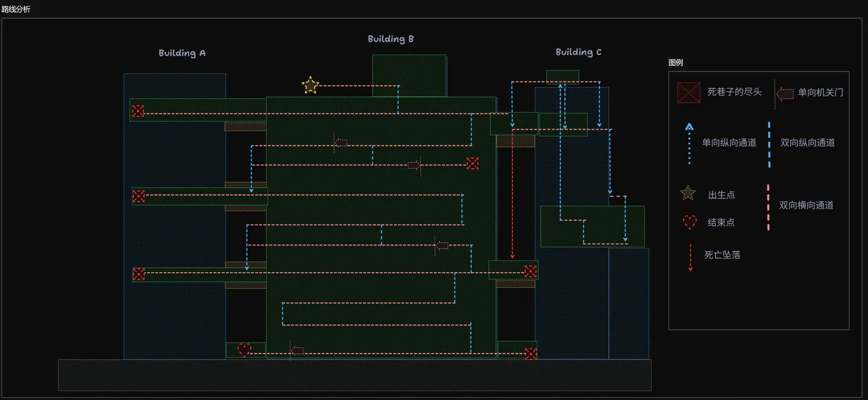Screen dimensions: 868x400
Task: Click the "路线分析" panel title
Action: tap(16, 9)
